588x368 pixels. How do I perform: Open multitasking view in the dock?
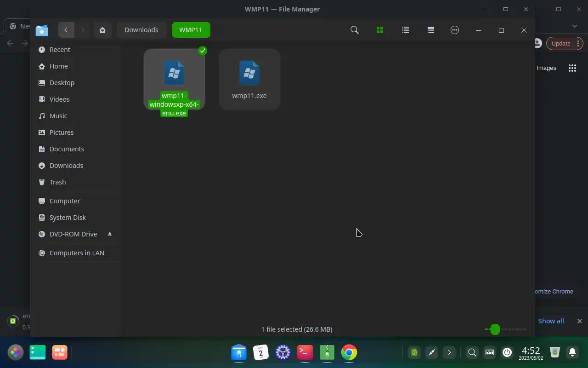coord(60,352)
